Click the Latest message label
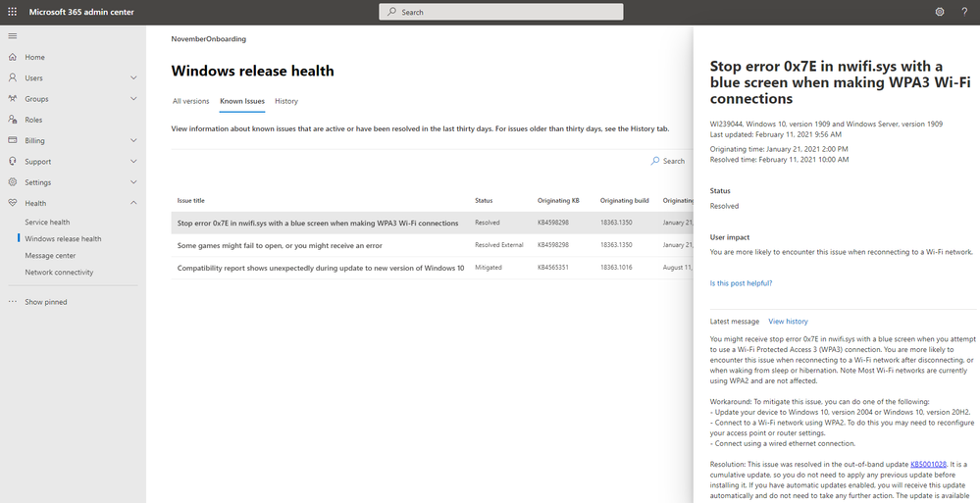Image resolution: width=980 pixels, height=503 pixels. pos(735,322)
